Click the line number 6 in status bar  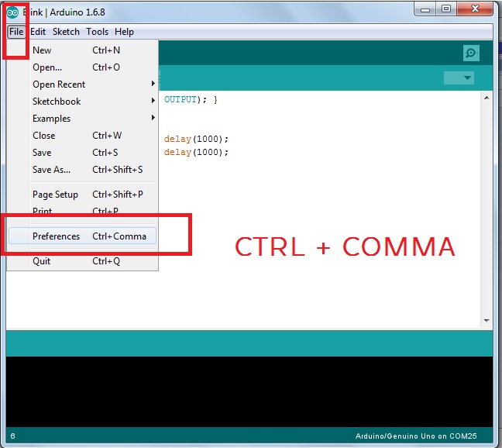click(13, 436)
